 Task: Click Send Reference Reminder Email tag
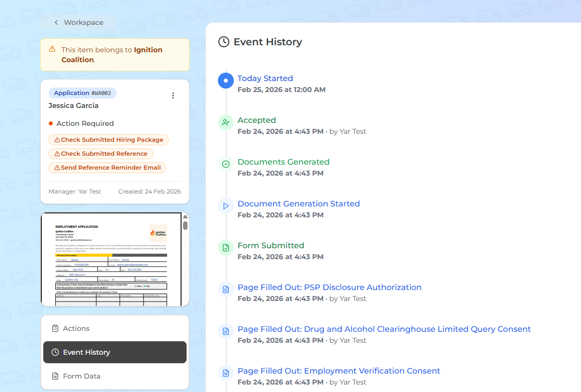[x=107, y=168]
